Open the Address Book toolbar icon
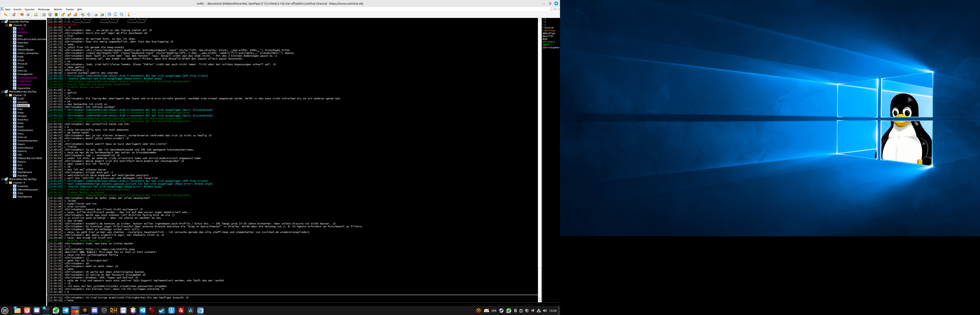 click(44, 14)
